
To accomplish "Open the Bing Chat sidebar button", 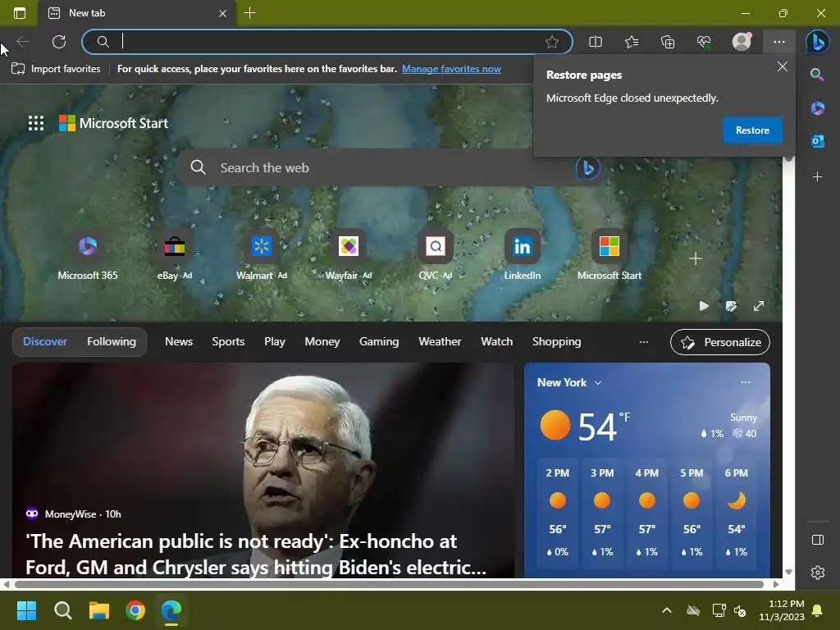I will click(x=818, y=42).
